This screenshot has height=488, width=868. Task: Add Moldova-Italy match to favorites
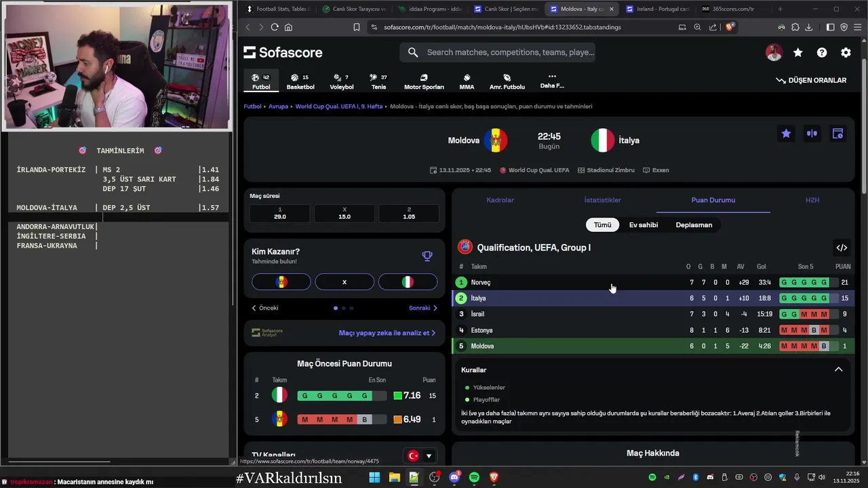(x=786, y=134)
